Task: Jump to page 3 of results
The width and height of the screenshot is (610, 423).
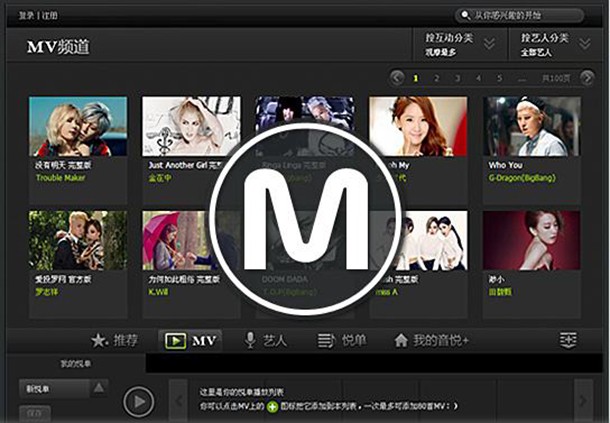Action: [458, 77]
